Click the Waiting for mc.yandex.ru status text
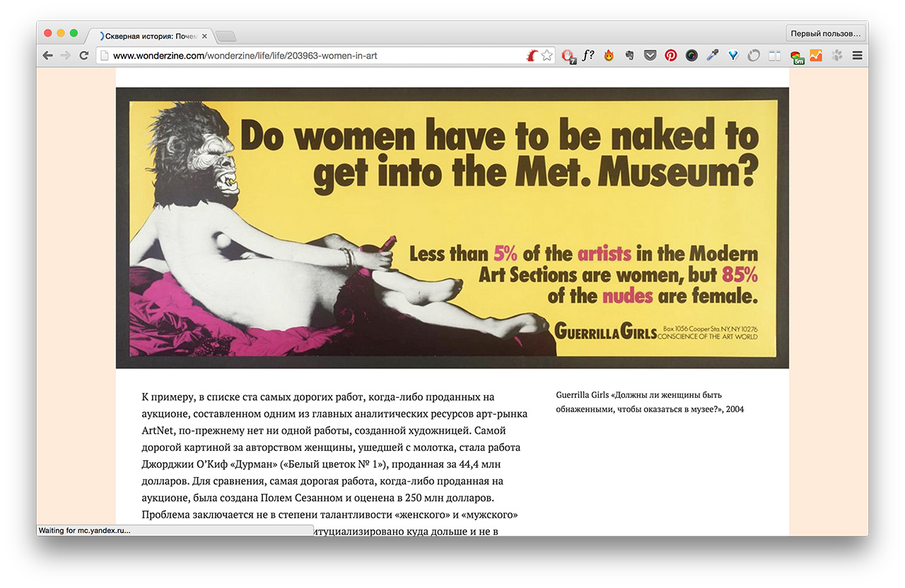The width and height of the screenshot is (905, 588). pyautogui.click(x=84, y=530)
